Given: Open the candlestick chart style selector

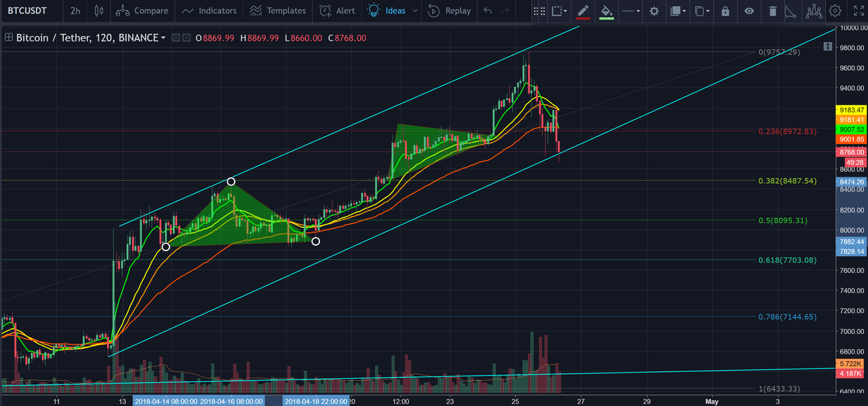Looking at the screenshot, I should click(x=99, y=11).
